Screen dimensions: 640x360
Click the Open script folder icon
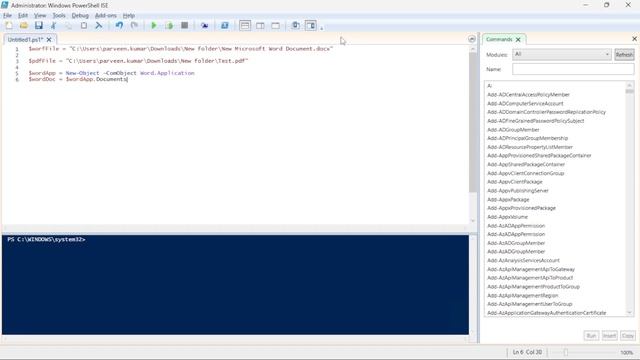[24, 25]
